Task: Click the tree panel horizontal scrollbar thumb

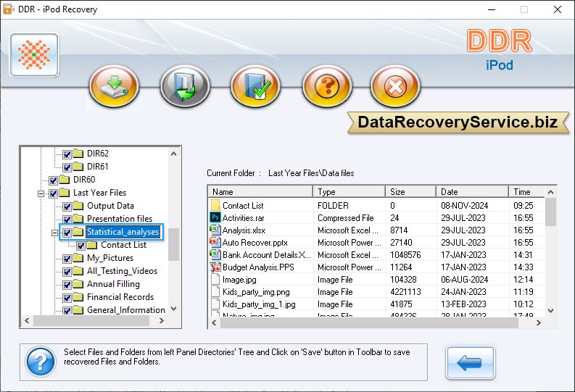Action: point(91,320)
